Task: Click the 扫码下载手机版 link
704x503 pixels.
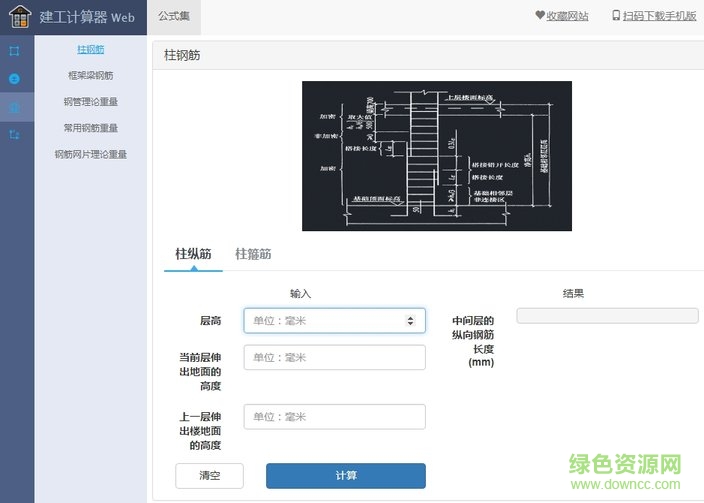Action: (660, 16)
